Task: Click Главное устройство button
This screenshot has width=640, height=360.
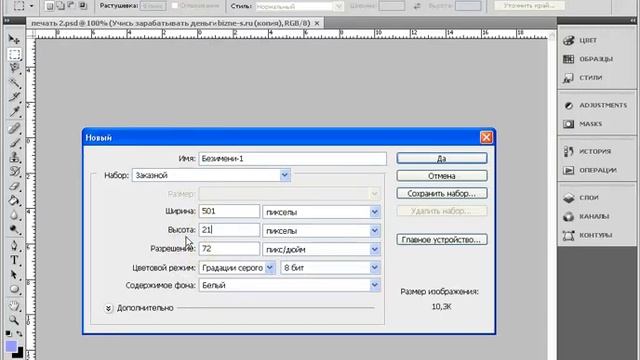Action: pyautogui.click(x=442, y=240)
